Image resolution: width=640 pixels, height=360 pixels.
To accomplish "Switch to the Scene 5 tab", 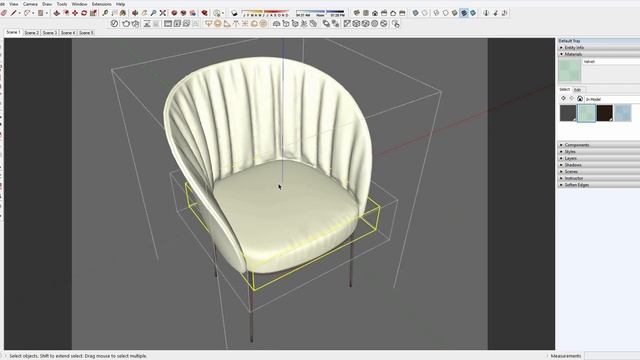I will click(x=86, y=32).
